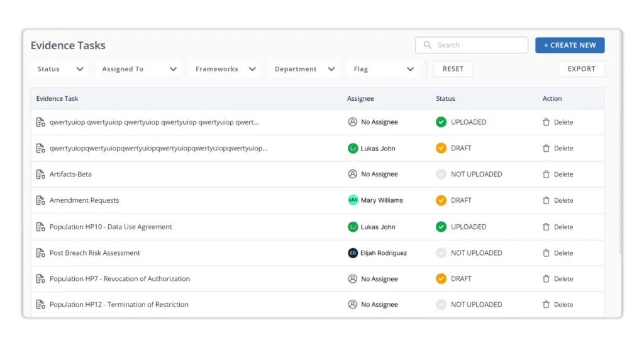Open the Assigned To filter dropdown
Viewport: 644px width, 347px height.
(x=139, y=69)
